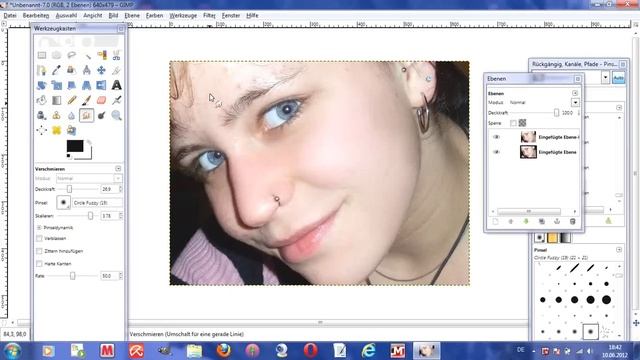The image size is (640, 360).
Task: Expand the Pinseldynamik section
Action: pos(39,228)
